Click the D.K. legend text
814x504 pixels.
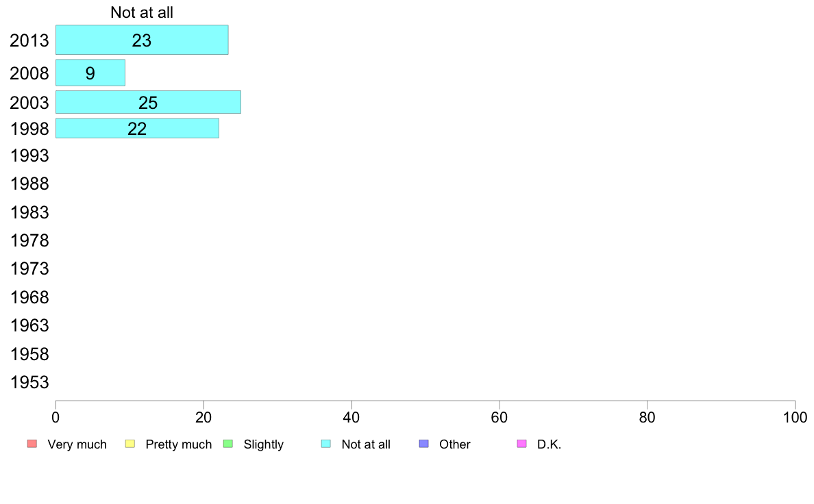click(550, 444)
